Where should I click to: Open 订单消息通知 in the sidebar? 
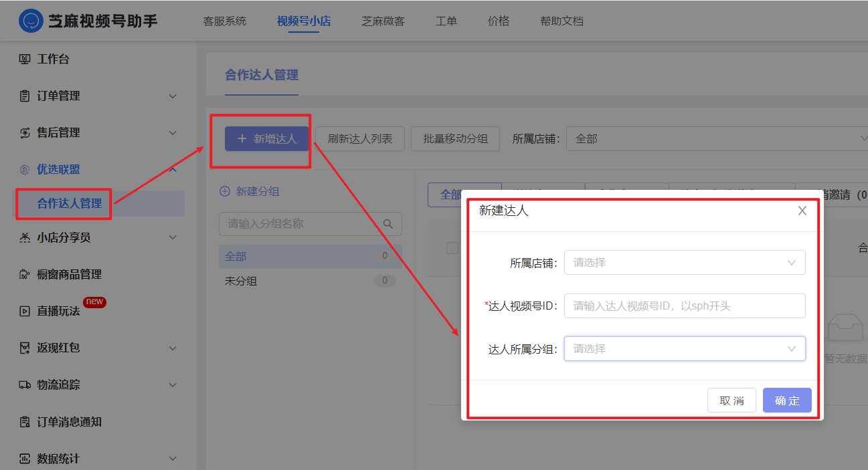click(70, 422)
